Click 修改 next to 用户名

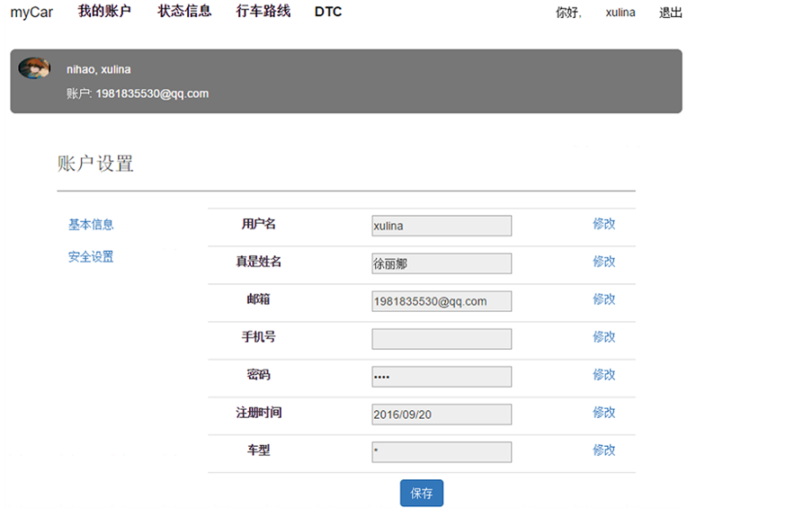pos(604,224)
